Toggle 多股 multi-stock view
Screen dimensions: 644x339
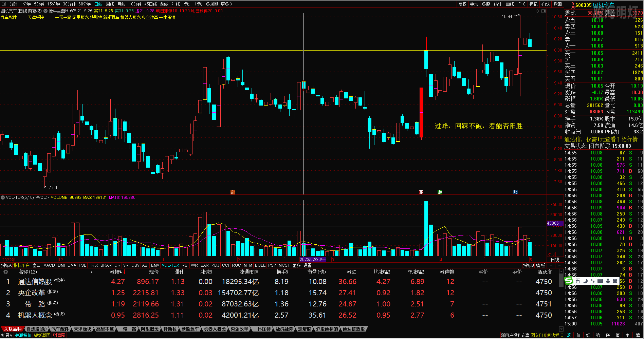(486, 4)
